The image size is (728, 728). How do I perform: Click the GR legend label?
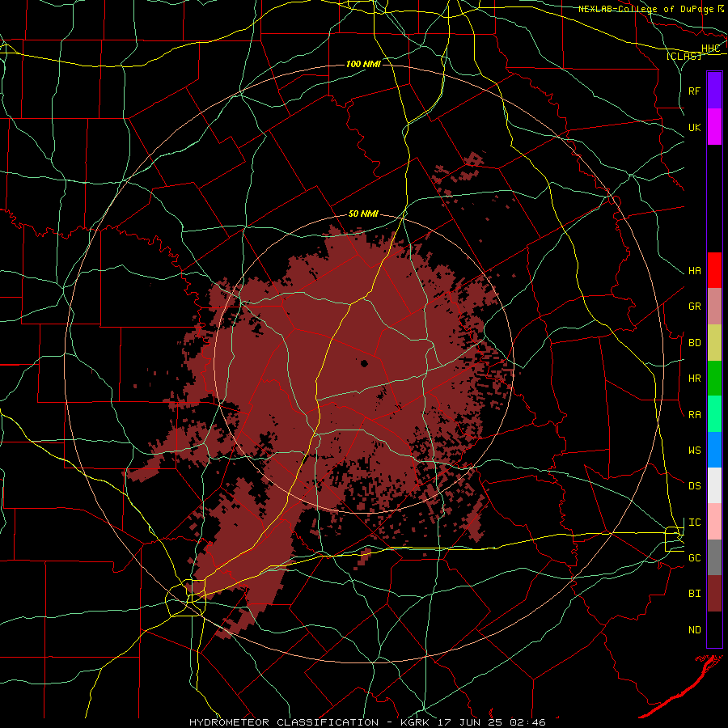[695, 307]
